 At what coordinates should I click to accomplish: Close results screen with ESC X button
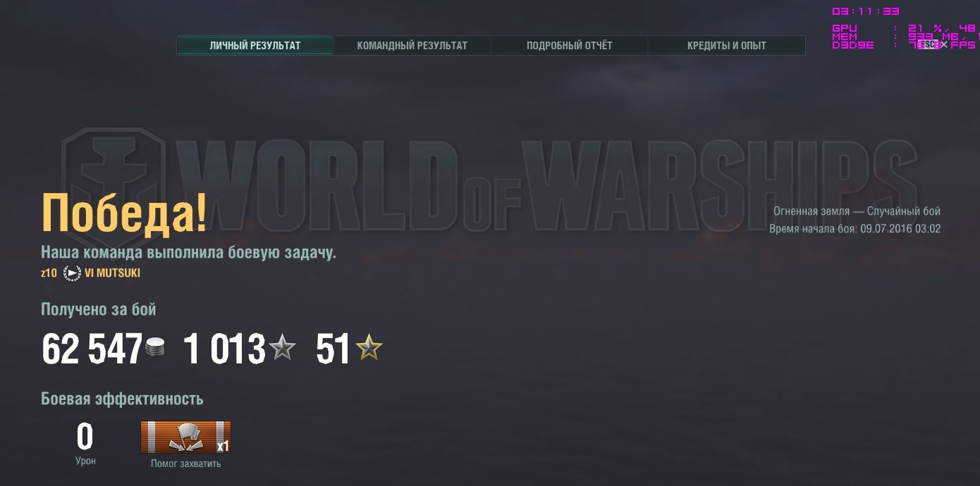click(933, 44)
